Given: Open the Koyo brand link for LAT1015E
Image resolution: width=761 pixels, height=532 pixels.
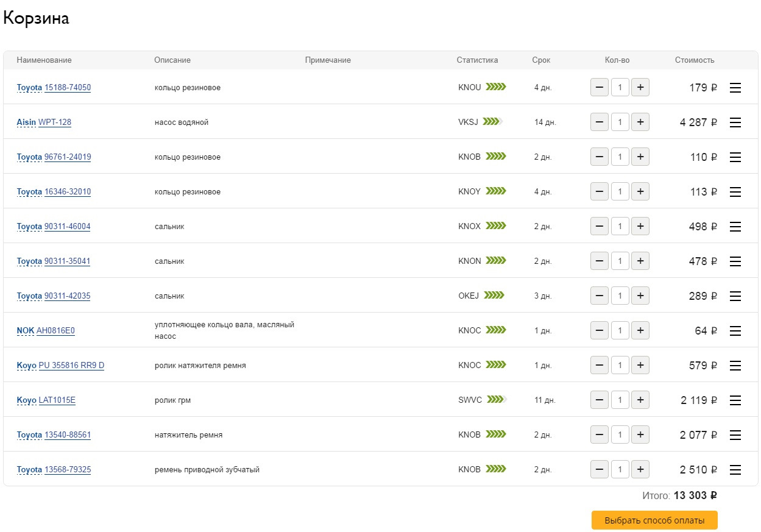Looking at the screenshot, I should coord(26,400).
